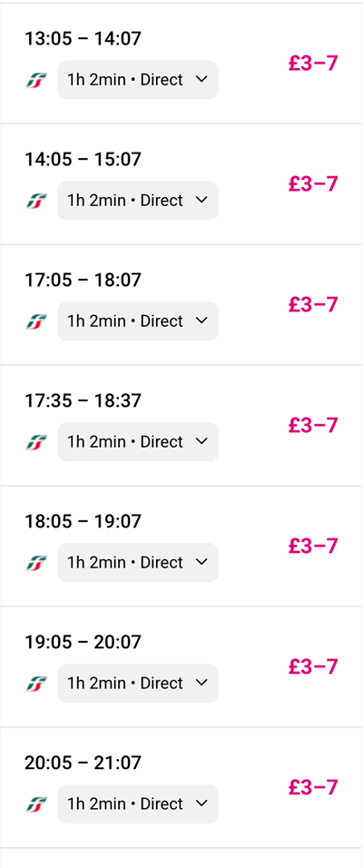Image resolution: width=363 pixels, height=868 pixels.
Task: Click the Trenitalia logo on 18:05 train
Action: pos(36,563)
